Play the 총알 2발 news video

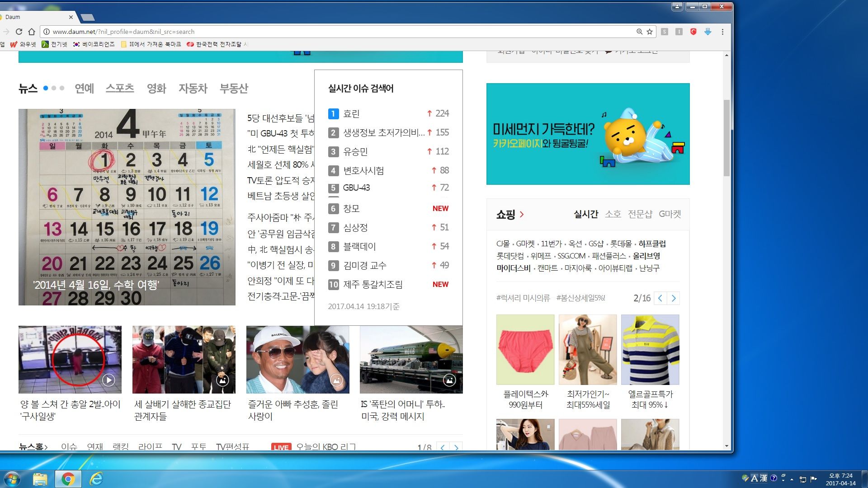click(108, 380)
